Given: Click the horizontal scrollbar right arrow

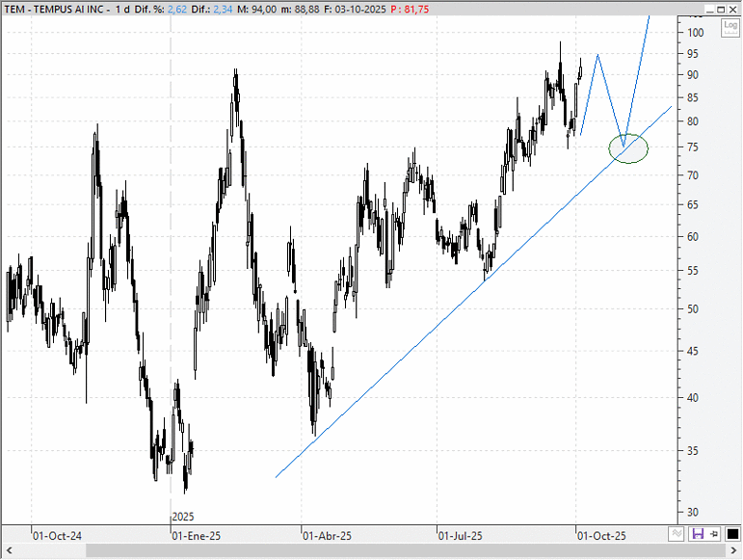Looking at the screenshot, I should click(735, 551).
